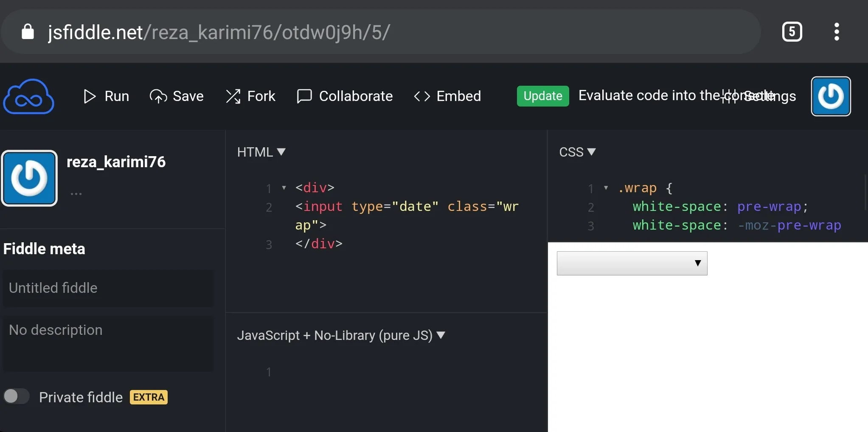The image size is (868, 432).
Task: Collapse the .wrap rule fold arrow
Action: [606, 188]
